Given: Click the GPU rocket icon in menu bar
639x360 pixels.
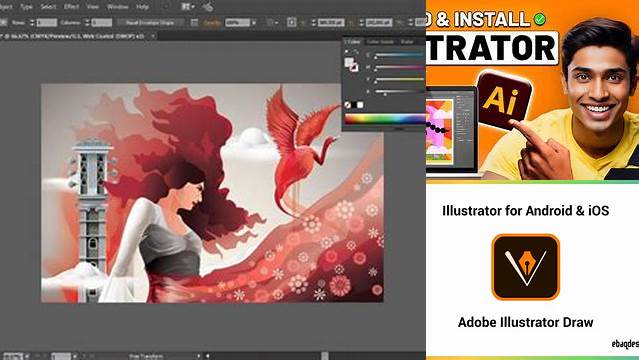Looking at the screenshot, I should coord(208,7).
